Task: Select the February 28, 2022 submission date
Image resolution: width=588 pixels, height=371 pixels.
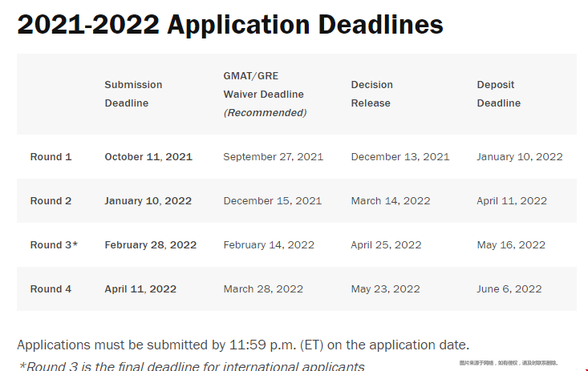Action: click(x=151, y=245)
